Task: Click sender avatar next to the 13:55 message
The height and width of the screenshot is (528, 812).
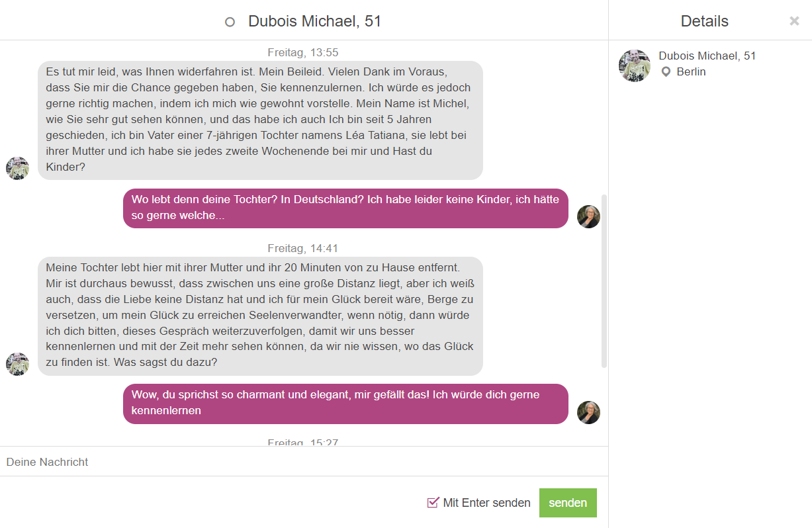Action: coord(17,168)
